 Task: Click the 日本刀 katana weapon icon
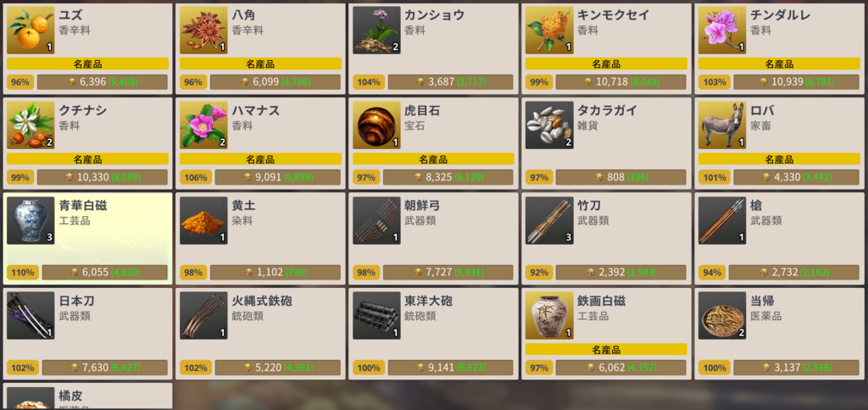point(31,315)
